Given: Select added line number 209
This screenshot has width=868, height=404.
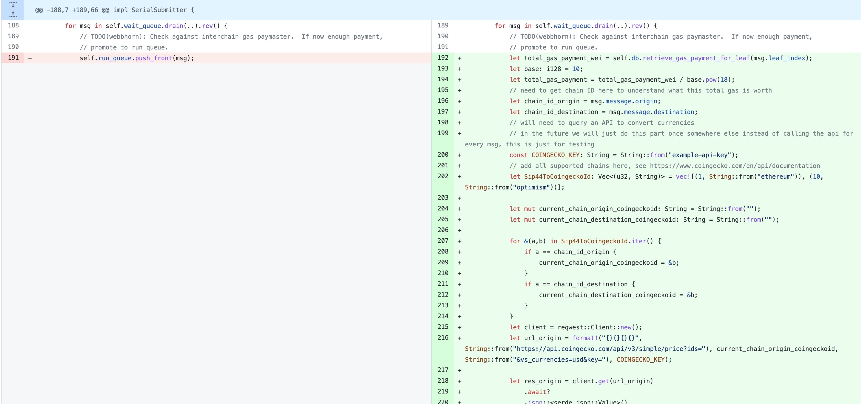Looking at the screenshot, I should coord(443,263).
